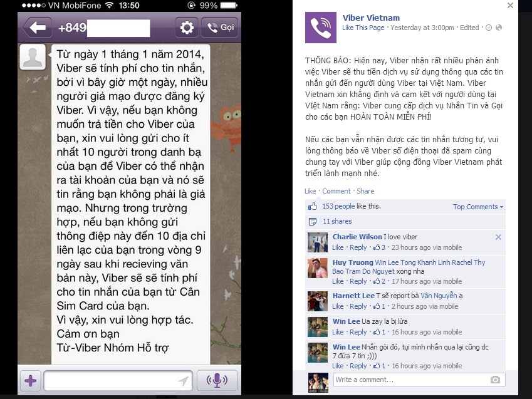Open chat settings gear icon
This screenshot has width=532, height=399.
(187, 28)
